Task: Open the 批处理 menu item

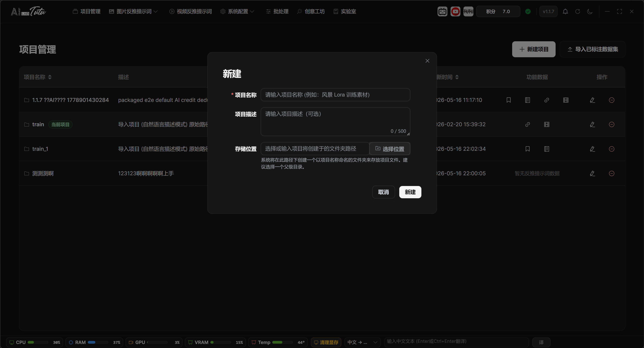Action: [277, 12]
